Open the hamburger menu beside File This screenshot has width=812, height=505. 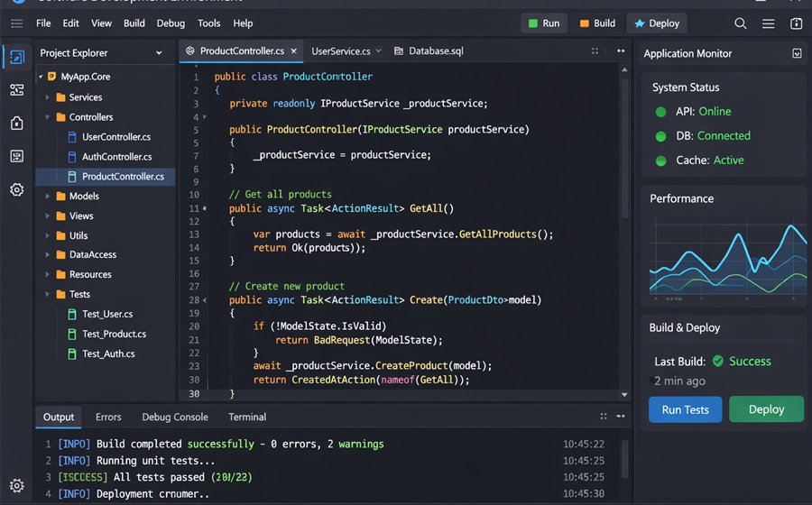click(16, 23)
